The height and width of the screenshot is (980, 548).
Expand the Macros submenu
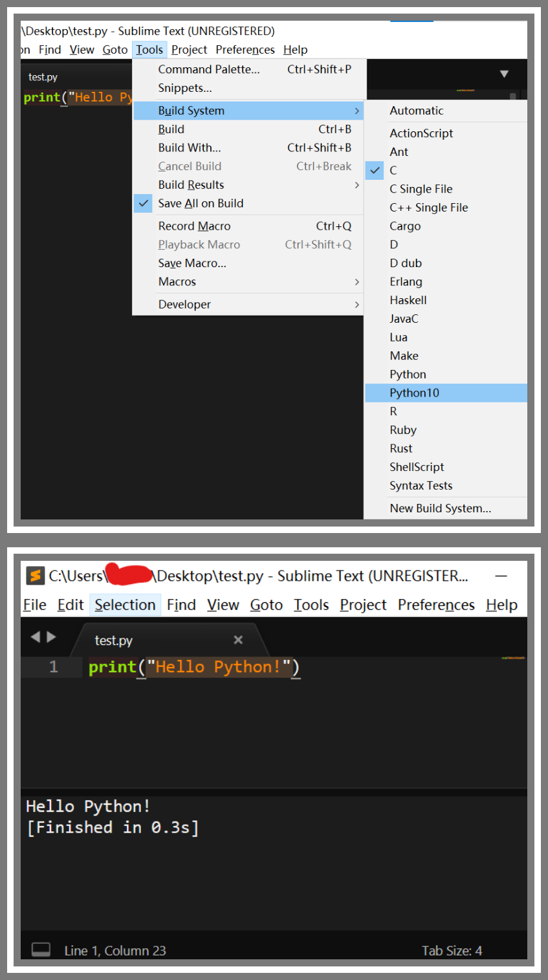[x=249, y=281]
